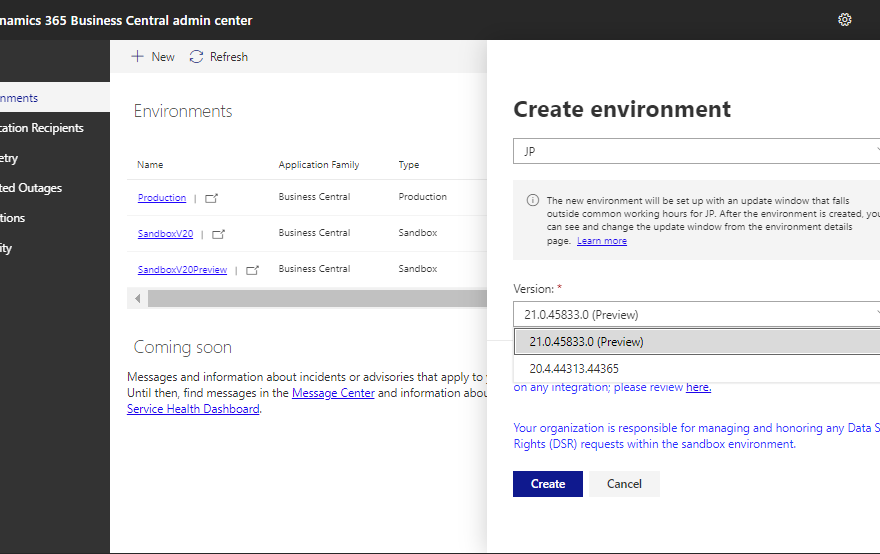Viewport: 880px width, 554px height.
Task: Select version 21.0.45833.0 (Preview) option
Action: point(698,342)
